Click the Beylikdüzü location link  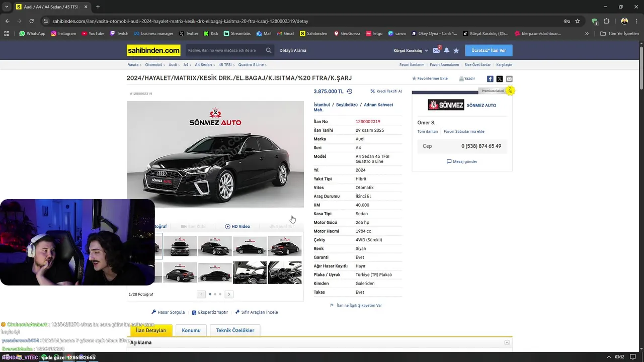[347, 105]
